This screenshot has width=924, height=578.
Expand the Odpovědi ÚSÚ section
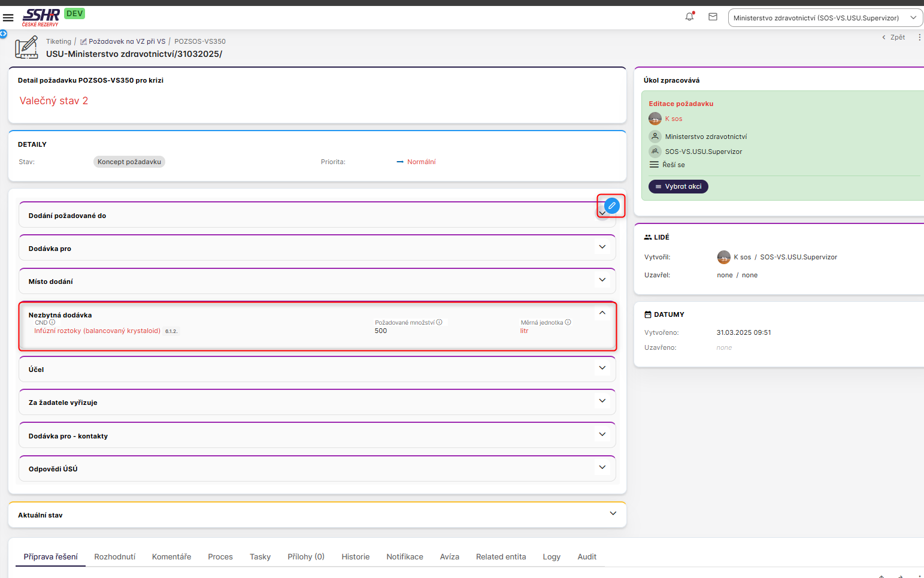coord(602,468)
